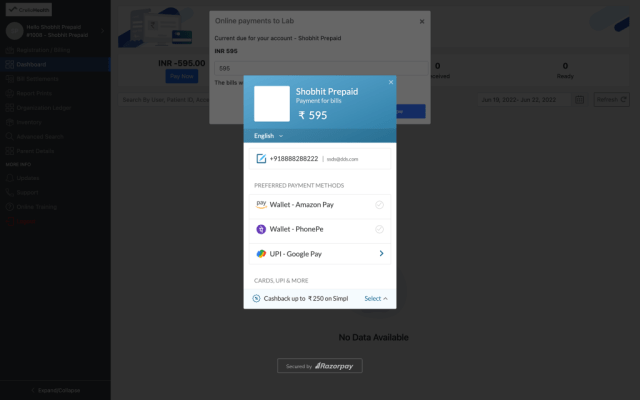Open Registration / Billing in sidebar
This screenshot has height=400, width=640.
43,50
